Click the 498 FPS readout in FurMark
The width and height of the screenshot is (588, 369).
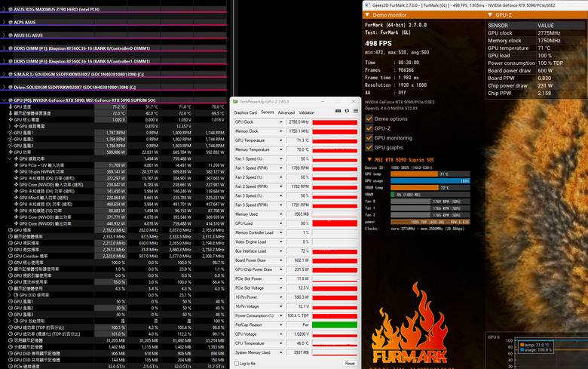point(378,44)
